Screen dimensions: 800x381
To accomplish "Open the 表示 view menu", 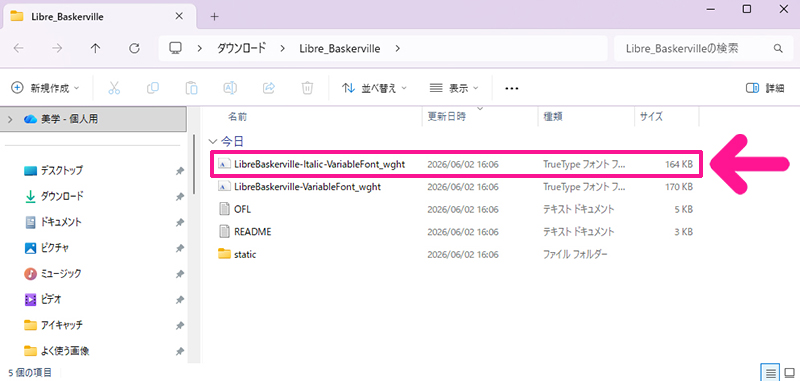I will tap(455, 88).
